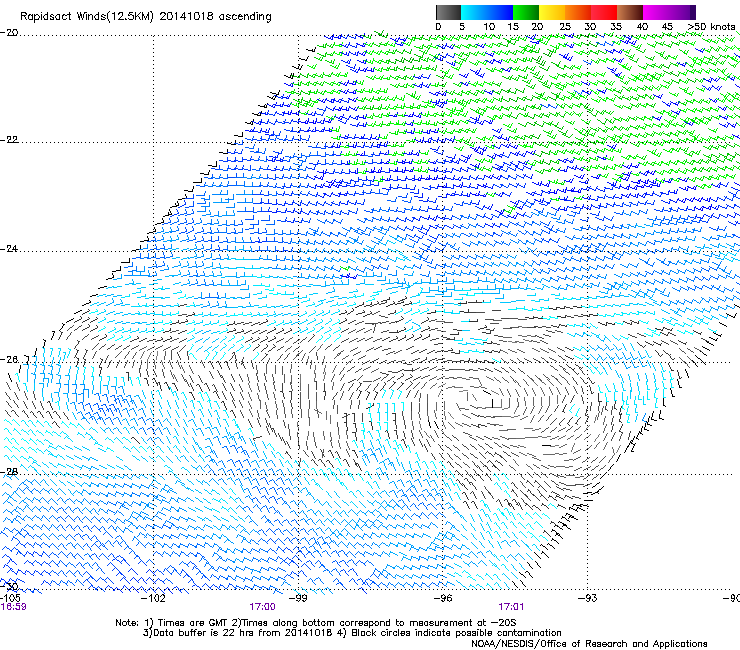Image resolution: width=740 pixels, height=650 pixels.
Task: Click the purple '16:59' time stamp
Action: pos(13,607)
